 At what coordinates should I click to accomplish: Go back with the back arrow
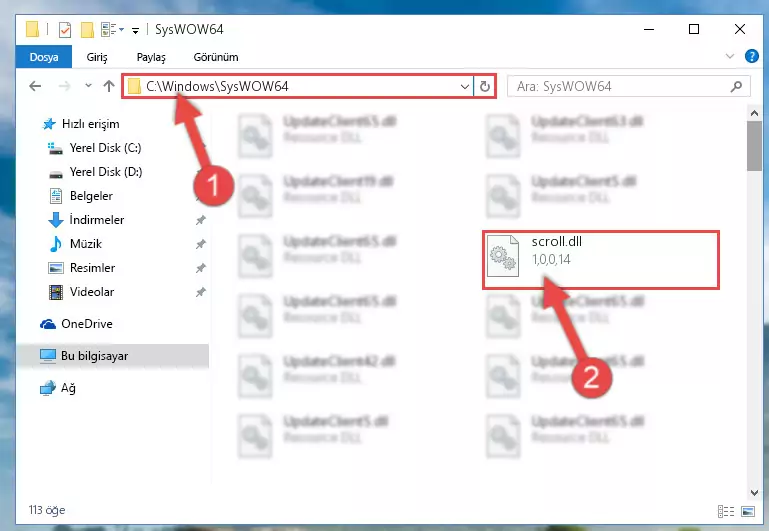click(35, 86)
